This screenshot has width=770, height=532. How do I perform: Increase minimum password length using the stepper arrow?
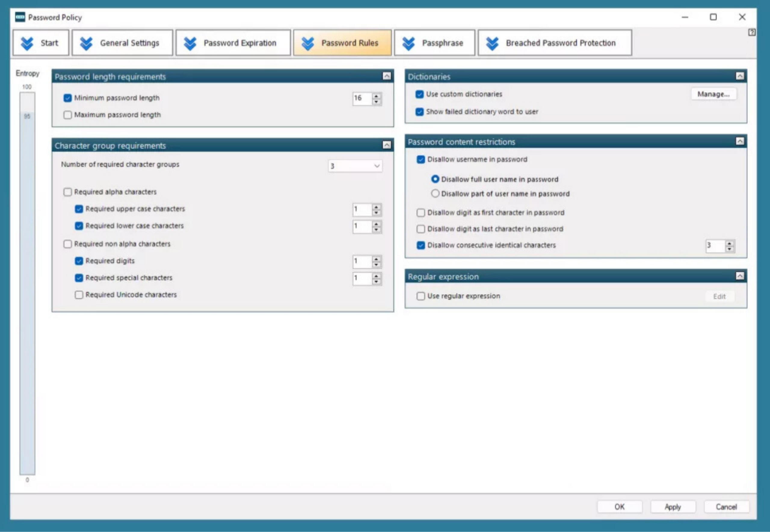(x=376, y=97)
